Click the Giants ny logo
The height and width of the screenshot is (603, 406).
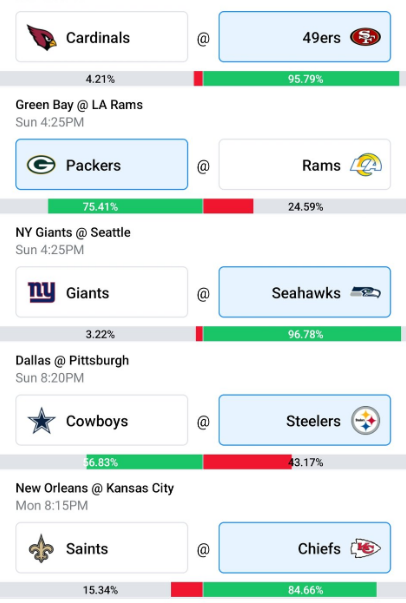(x=42, y=292)
